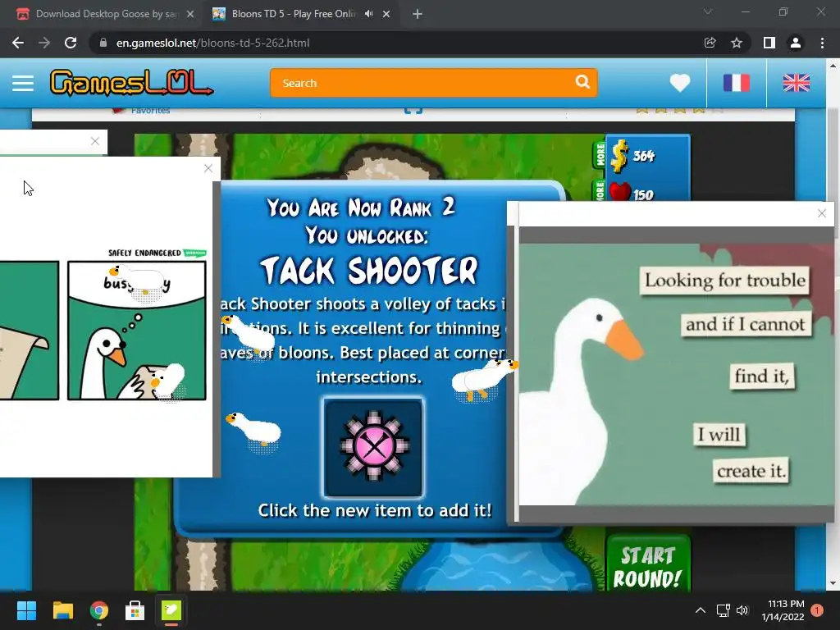Close the Safely Endangered comic window
This screenshot has height=630, width=840.
pyautogui.click(x=208, y=168)
